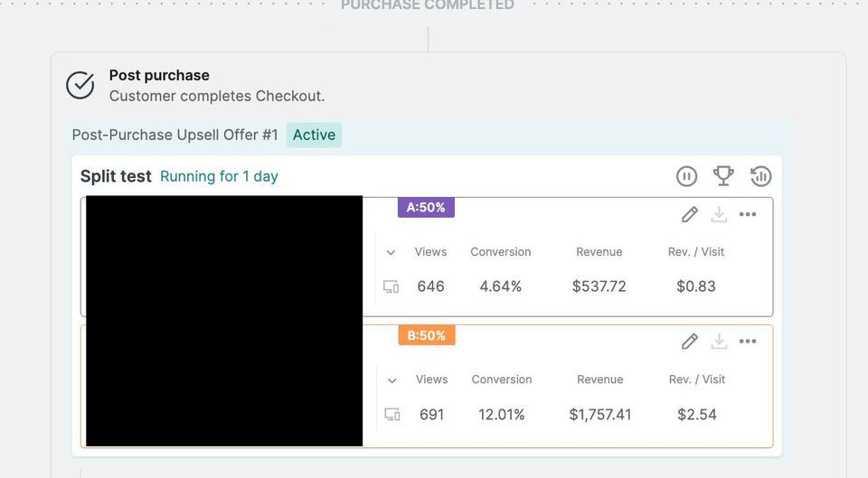868x478 pixels.
Task: Click variant A conversion value 4.64%
Action: tap(500, 286)
